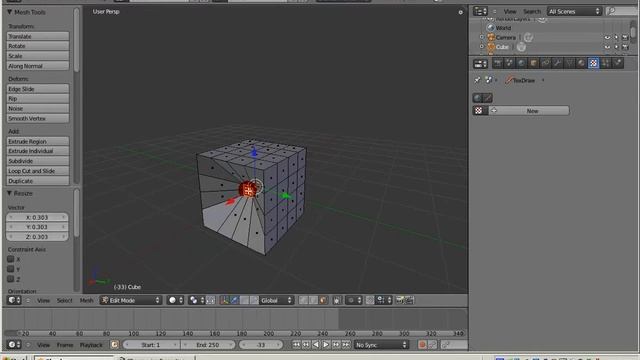Toggle the X constraint axis checkbox
Screen dimensions: 640x360
coord(11,259)
